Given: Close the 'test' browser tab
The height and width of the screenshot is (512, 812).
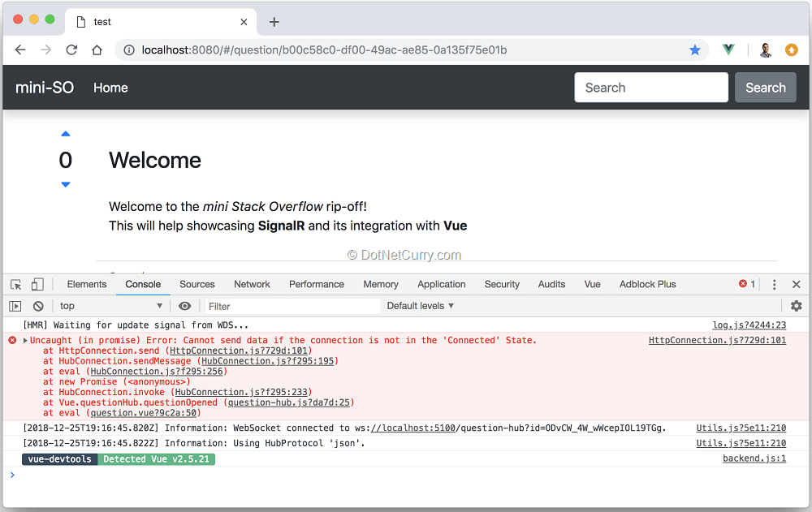Looking at the screenshot, I should point(244,22).
